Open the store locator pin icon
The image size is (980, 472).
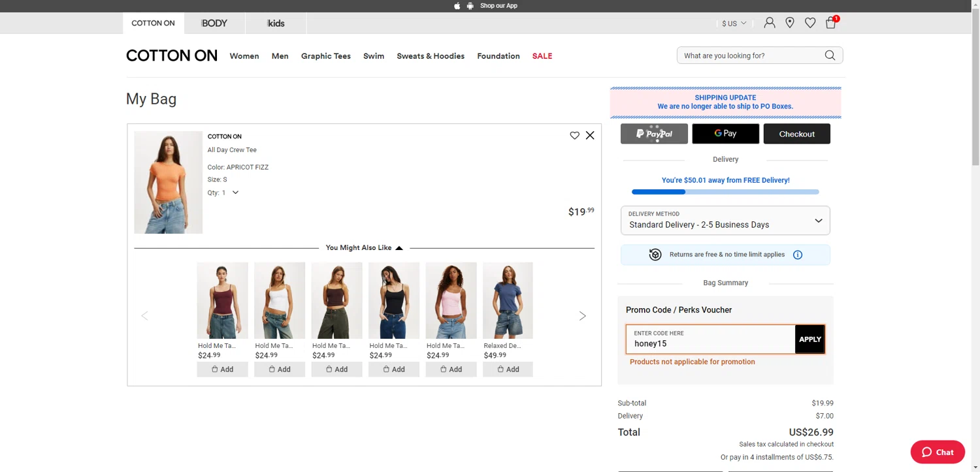pos(790,23)
